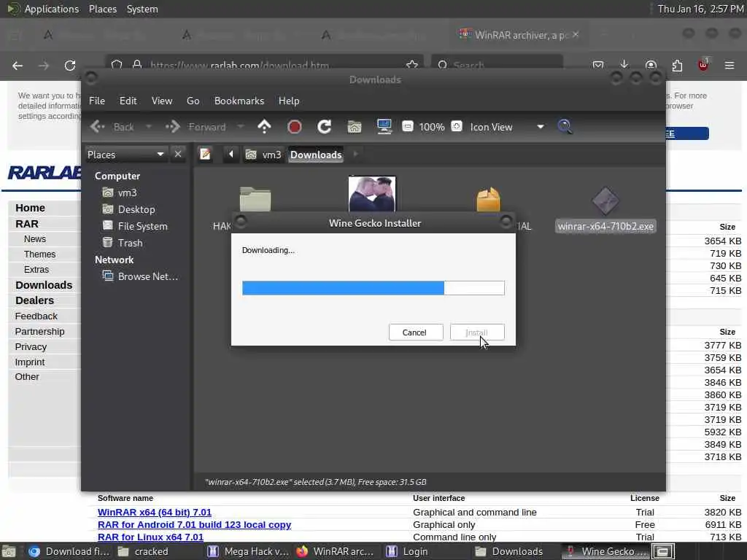The image size is (747, 560).
Task: Close the Places side pane
Action: tap(178, 155)
